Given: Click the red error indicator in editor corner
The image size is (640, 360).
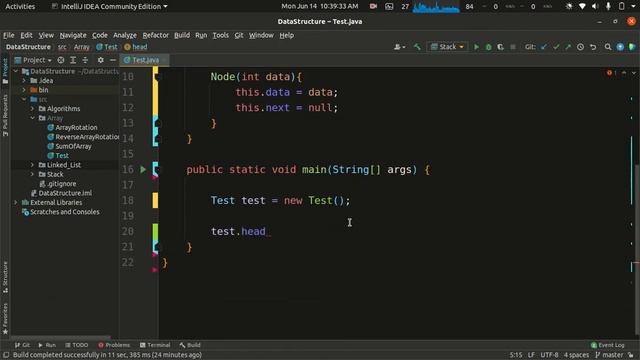Looking at the screenshot, I should tap(611, 73).
